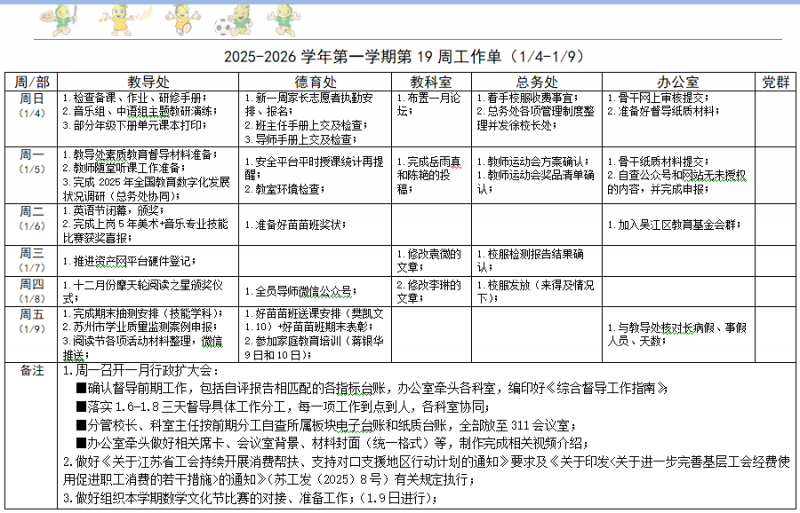Click the 党群 column header
The image size is (800, 513).
776,81
